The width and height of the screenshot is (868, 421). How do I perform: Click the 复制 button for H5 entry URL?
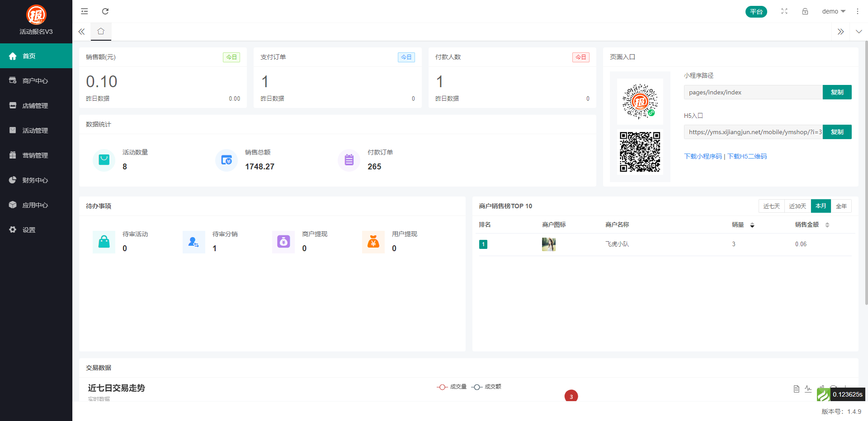coord(837,132)
